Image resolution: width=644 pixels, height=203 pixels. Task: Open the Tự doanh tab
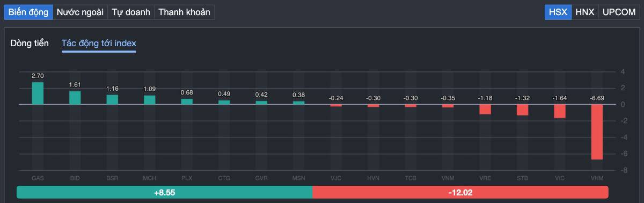[131, 12]
